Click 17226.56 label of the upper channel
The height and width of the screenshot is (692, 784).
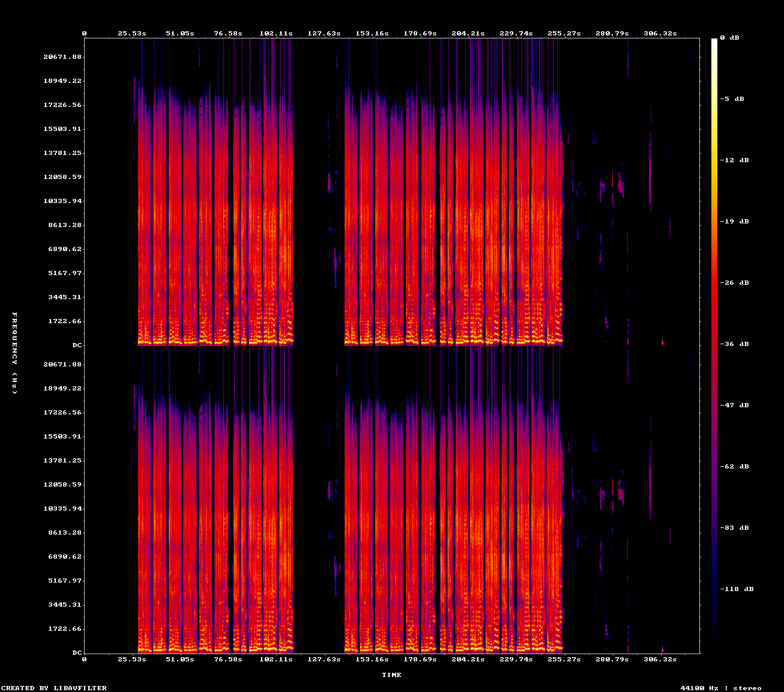62,105
